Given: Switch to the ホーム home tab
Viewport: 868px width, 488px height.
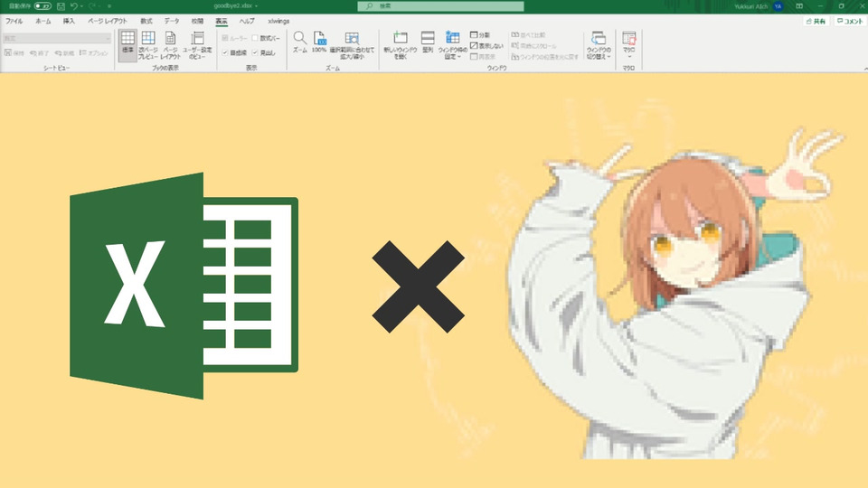Looking at the screenshot, I should point(42,21).
